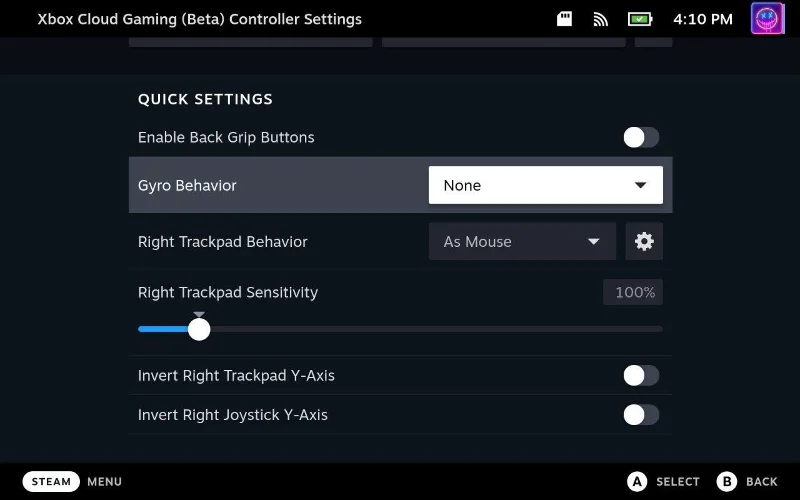Image resolution: width=800 pixels, height=500 pixels.
Task: Toggle Invert Right Trackpad Y-Axis
Action: [x=641, y=376]
